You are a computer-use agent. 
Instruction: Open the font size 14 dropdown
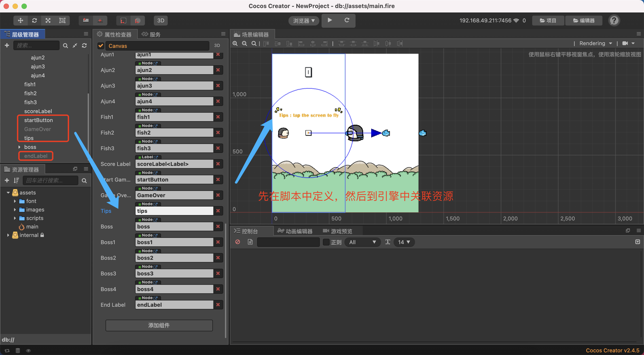tap(404, 242)
